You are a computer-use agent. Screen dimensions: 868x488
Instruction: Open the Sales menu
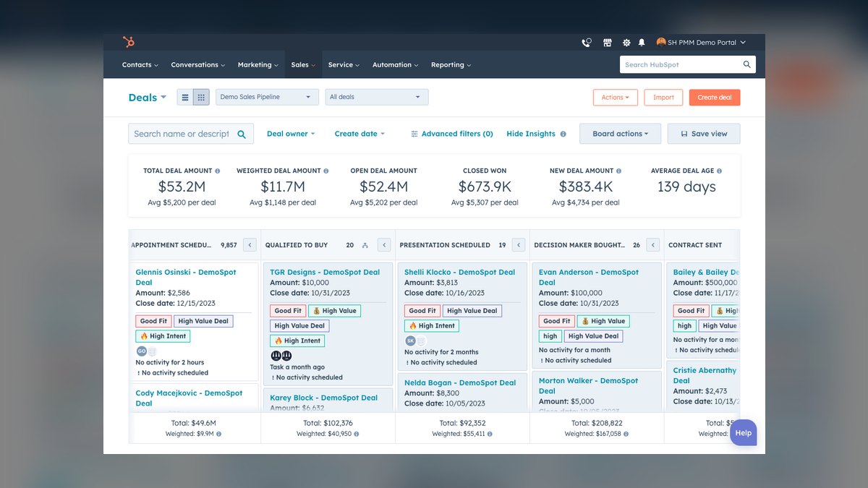point(303,65)
